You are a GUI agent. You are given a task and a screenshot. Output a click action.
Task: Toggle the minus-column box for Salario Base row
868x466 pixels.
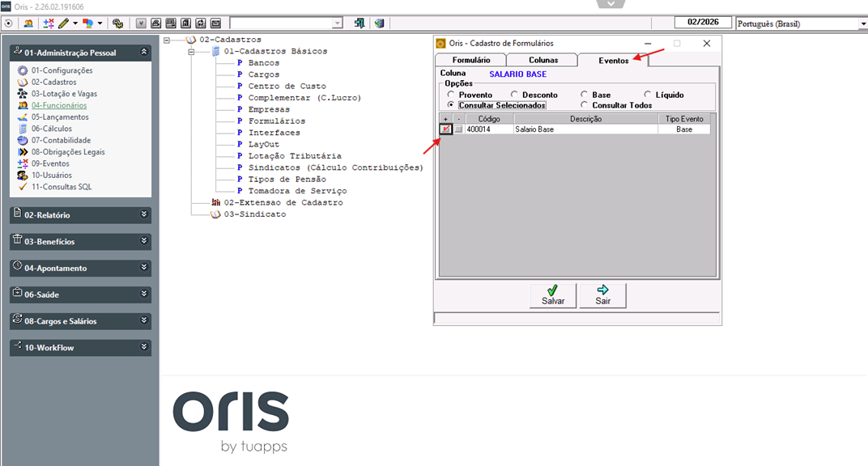pyautogui.click(x=458, y=129)
